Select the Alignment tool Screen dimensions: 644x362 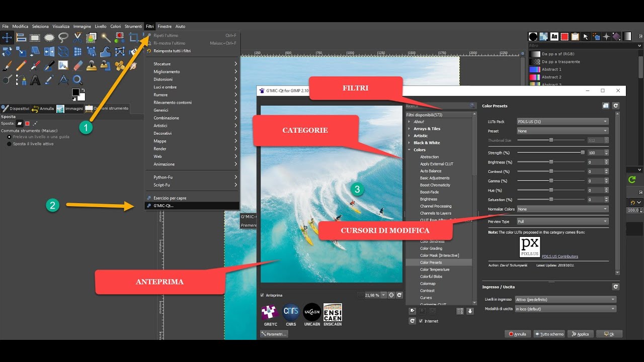[21, 37]
